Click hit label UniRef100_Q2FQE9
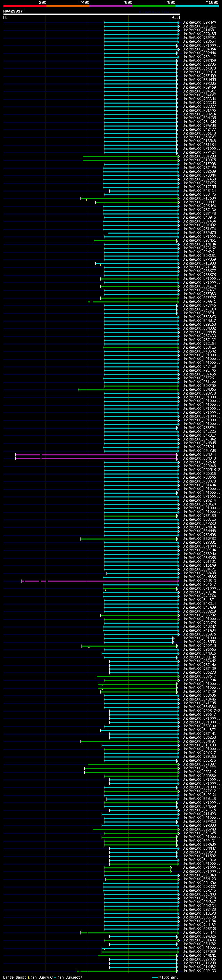The width and height of the screenshot is (222, 980). pos(199,952)
